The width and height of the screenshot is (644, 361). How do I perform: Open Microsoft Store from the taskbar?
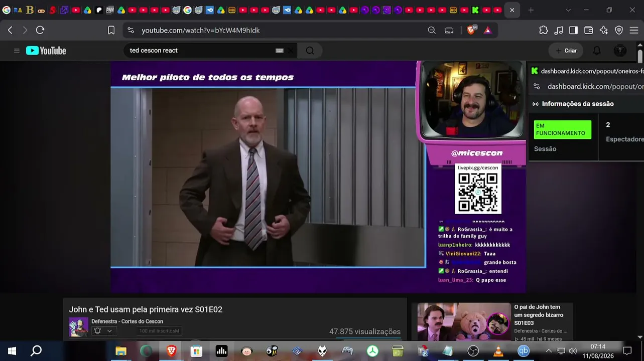pos(196,351)
